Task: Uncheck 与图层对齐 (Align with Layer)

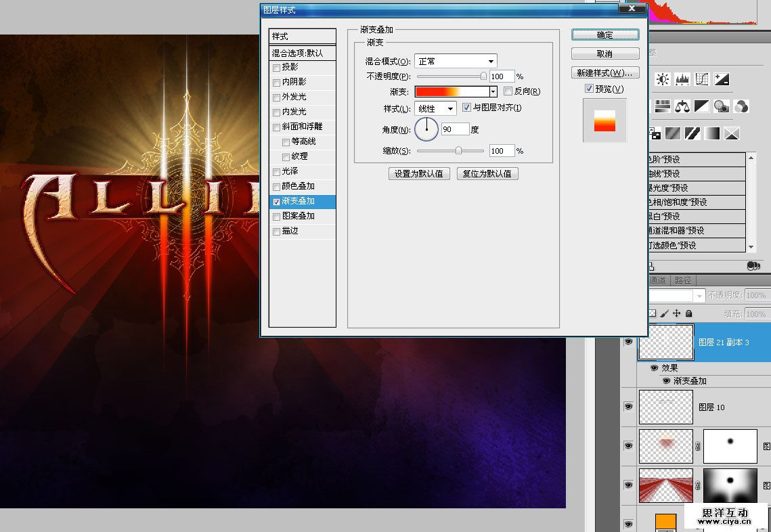Action: tap(466, 108)
